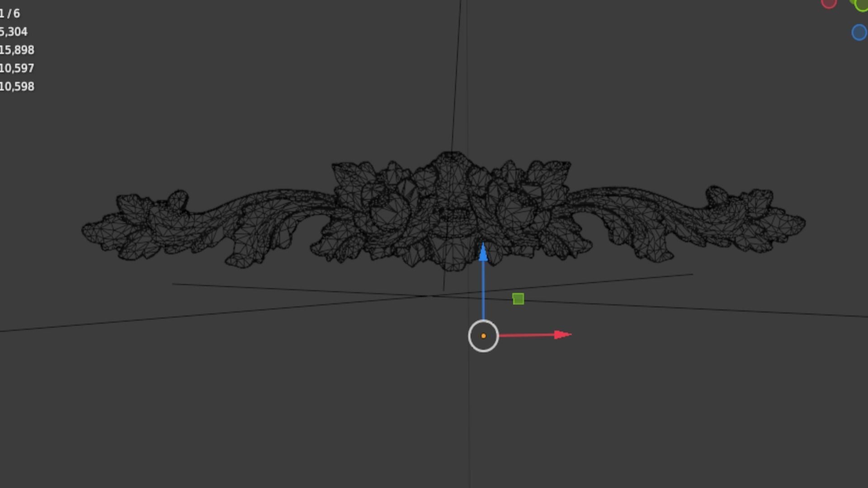Image resolution: width=868 pixels, height=488 pixels.
Task: Click the blue axis circle in navigation gizmo
Action: pyautogui.click(x=859, y=33)
